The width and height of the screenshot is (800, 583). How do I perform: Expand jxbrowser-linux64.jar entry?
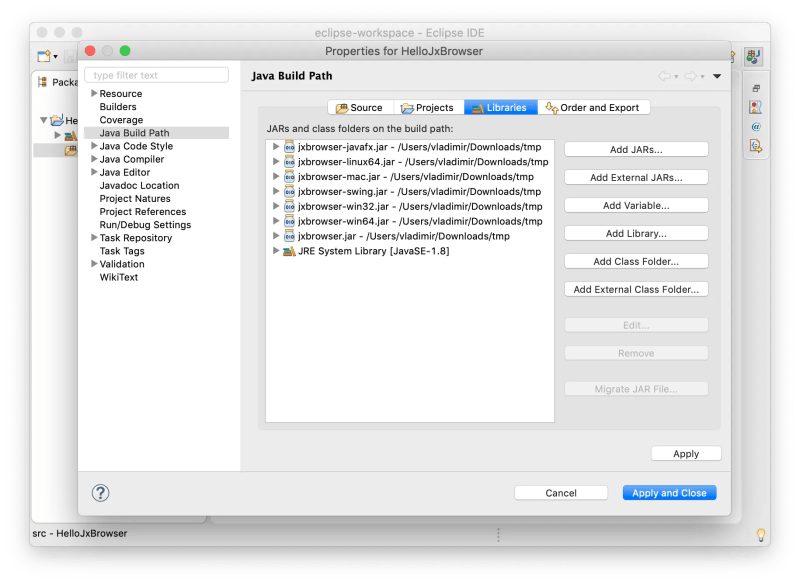pos(276,162)
